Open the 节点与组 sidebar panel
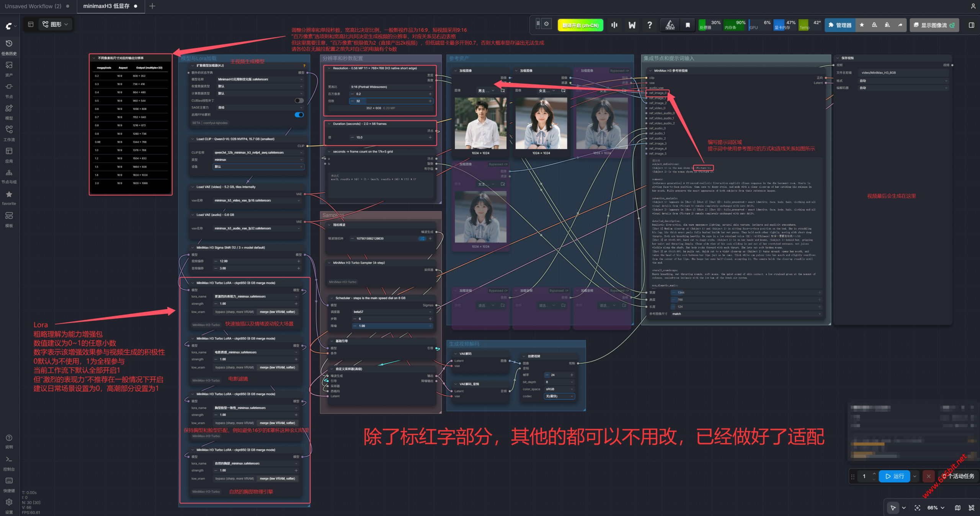This screenshot has width=980, height=516. point(9,176)
